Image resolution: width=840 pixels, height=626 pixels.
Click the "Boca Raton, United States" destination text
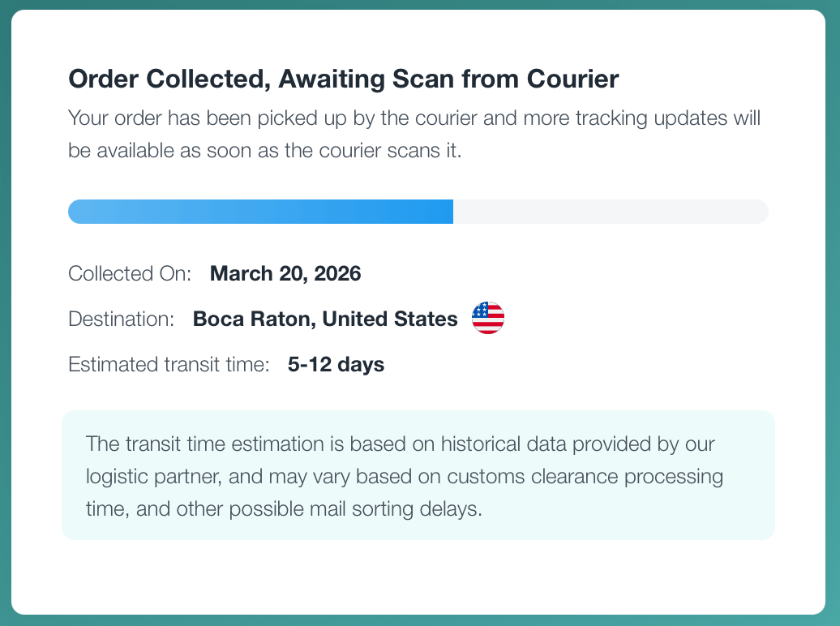[325, 319]
